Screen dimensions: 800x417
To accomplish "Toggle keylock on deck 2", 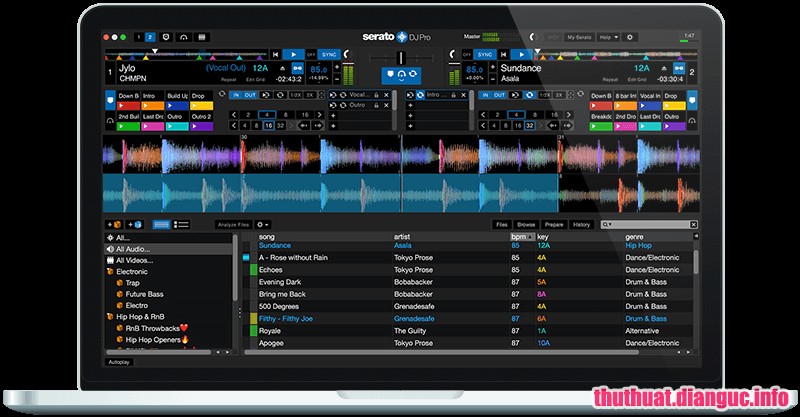I will click(679, 68).
